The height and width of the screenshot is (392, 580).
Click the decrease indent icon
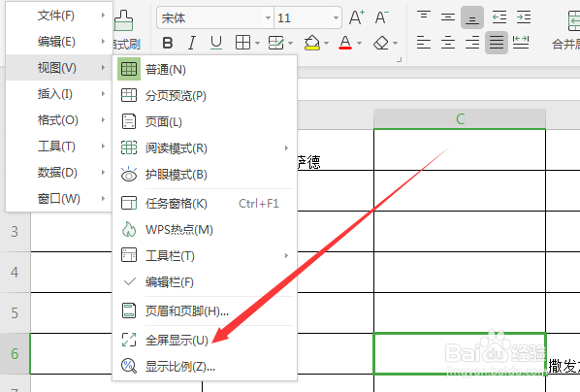(x=499, y=17)
